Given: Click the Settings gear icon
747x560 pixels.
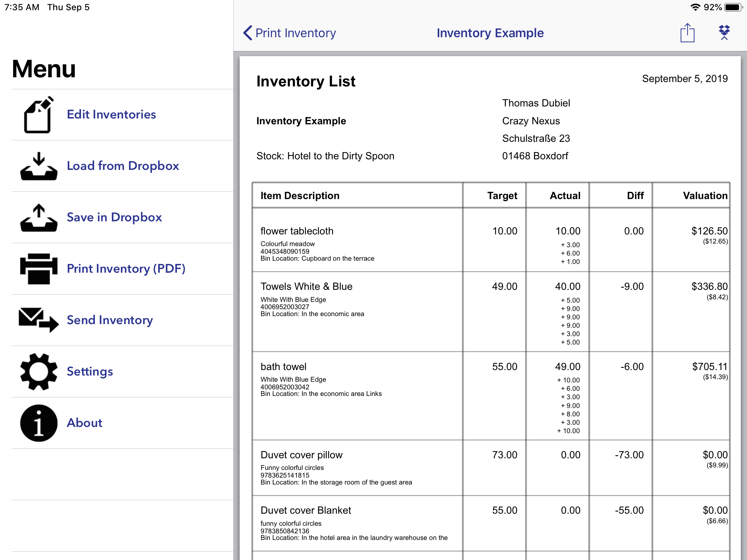Looking at the screenshot, I should coord(38,372).
